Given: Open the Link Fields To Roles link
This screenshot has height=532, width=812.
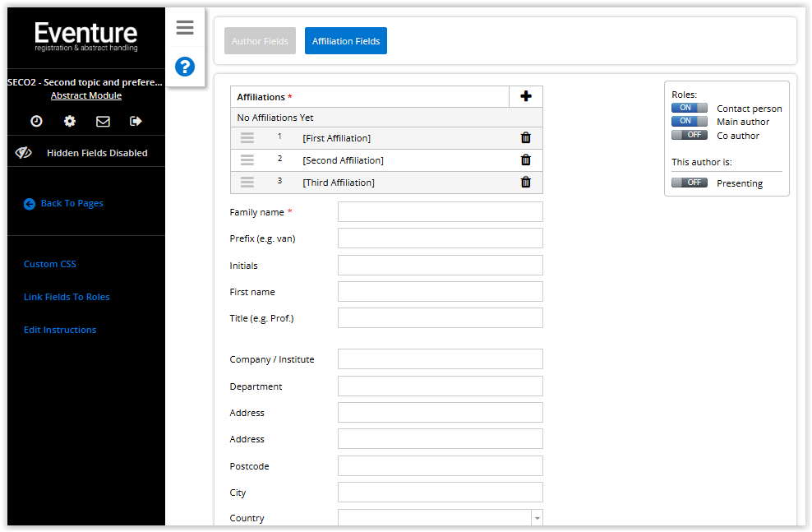Looking at the screenshot, I should tap(67, 297).
